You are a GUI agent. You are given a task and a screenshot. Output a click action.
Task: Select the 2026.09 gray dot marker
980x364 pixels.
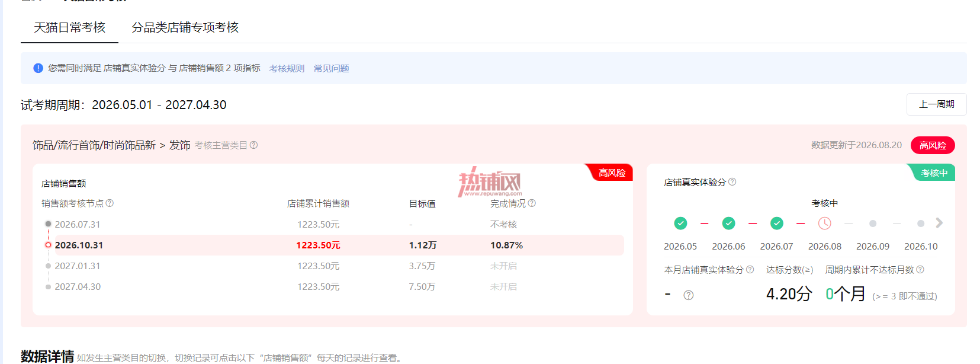click(873, 223)
